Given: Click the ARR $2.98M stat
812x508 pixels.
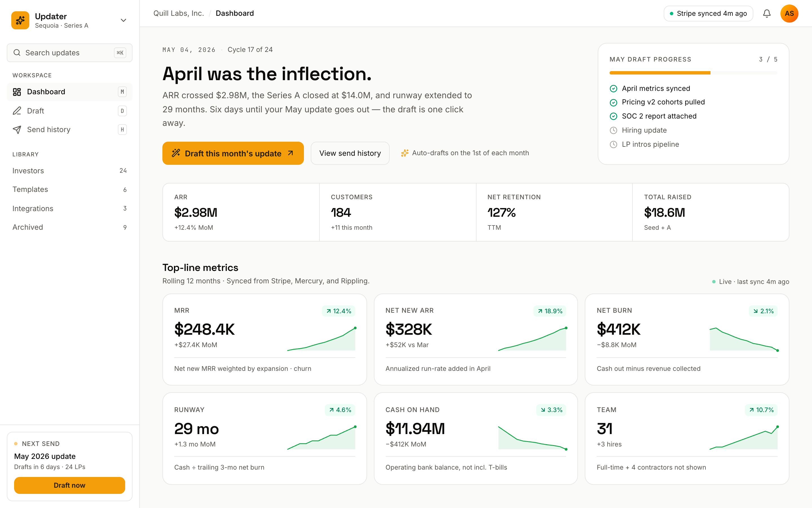Looking at the screenshot, I should tap(241, 212).
